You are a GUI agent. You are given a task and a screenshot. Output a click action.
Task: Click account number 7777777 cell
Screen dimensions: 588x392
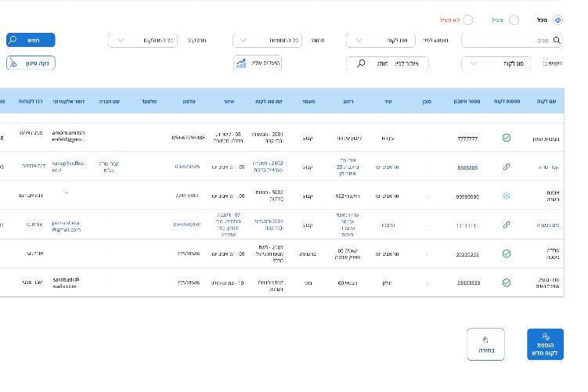467,138
